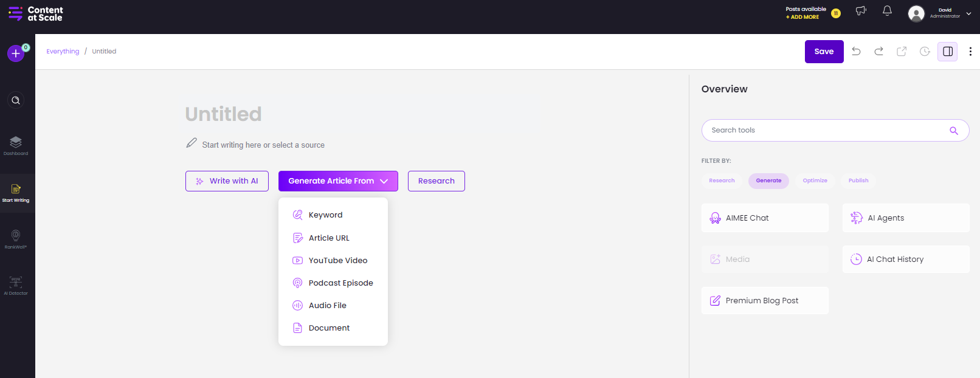Open AI Detector in sidebar
Image resolution: width=980 pixels, height=378 pixels.
(16, 286)
